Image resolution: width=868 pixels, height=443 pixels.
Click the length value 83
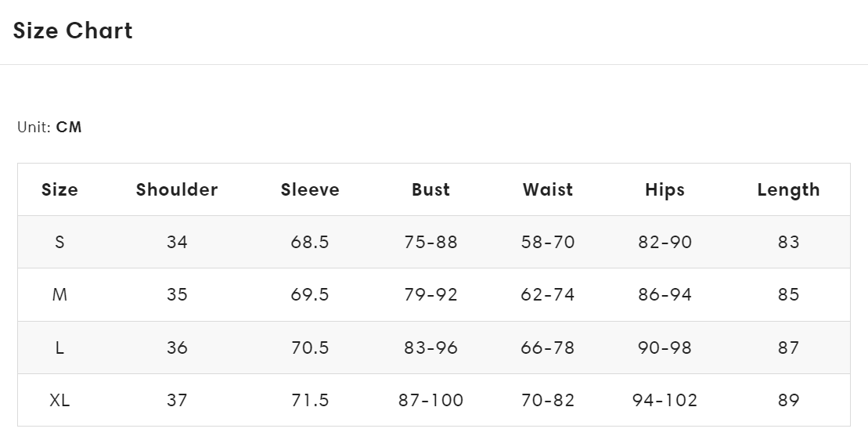(x=788, y=243)
